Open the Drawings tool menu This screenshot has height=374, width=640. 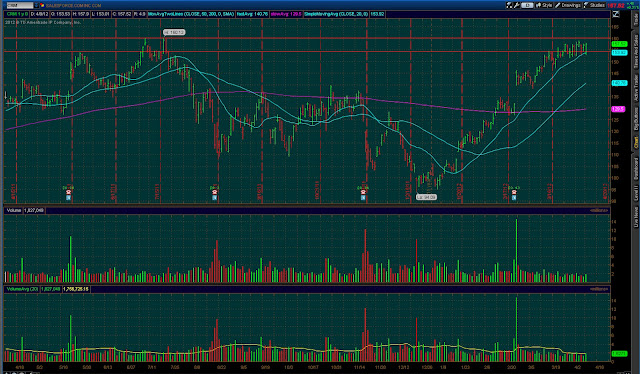pyautogui.click(x=568, y=5)
